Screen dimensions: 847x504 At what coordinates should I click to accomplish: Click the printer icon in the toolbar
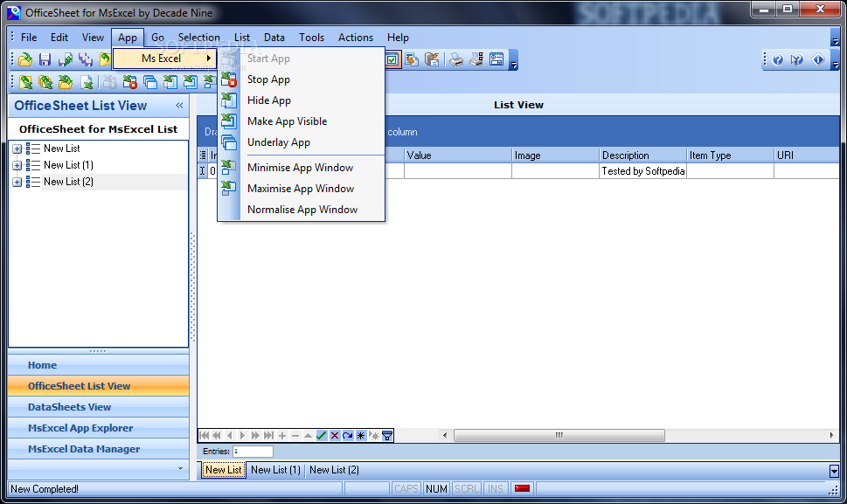tap(456, 59)
